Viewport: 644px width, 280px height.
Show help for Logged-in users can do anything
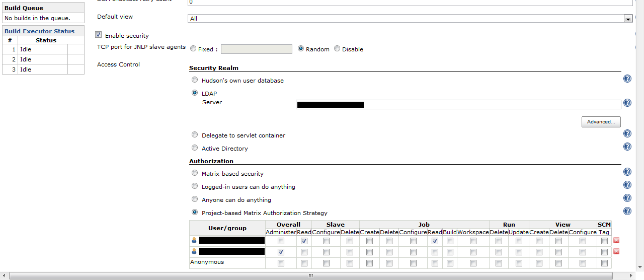click(627, 185)
